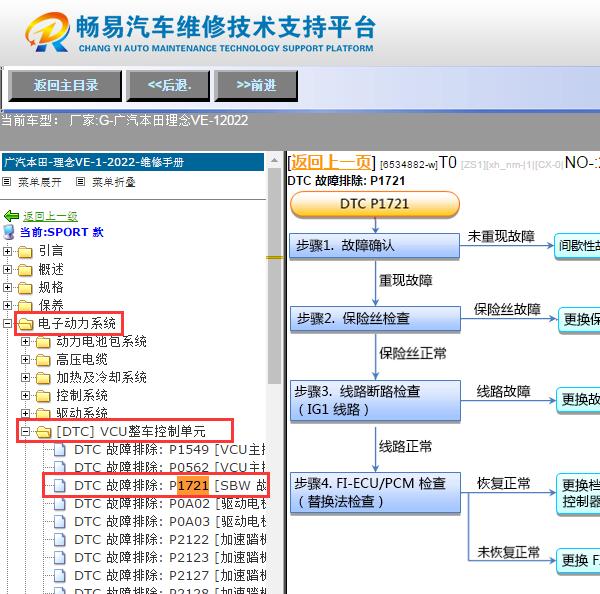Open DTC 故障排除: P0A02 entry
The width and height of the screenshot is (600, 594).
[x=170, y=504]
